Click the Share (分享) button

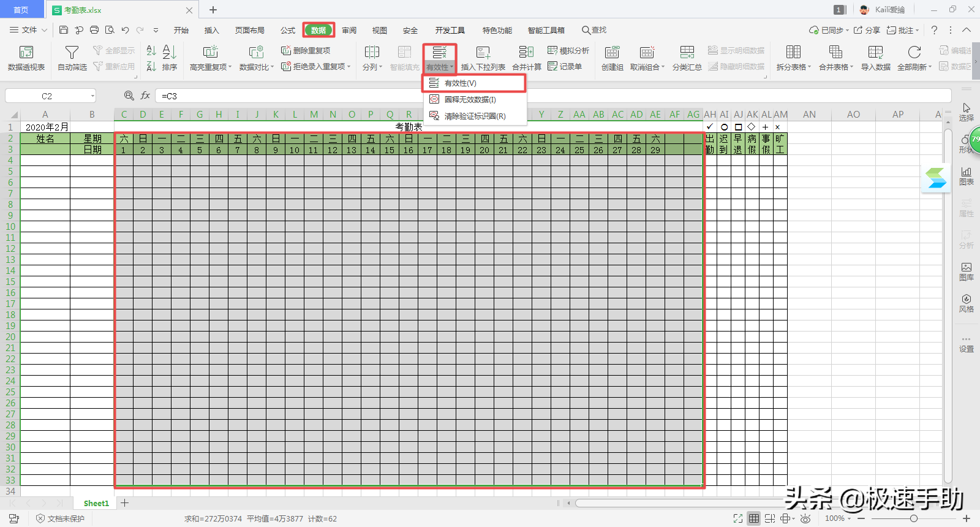point(867,30)
